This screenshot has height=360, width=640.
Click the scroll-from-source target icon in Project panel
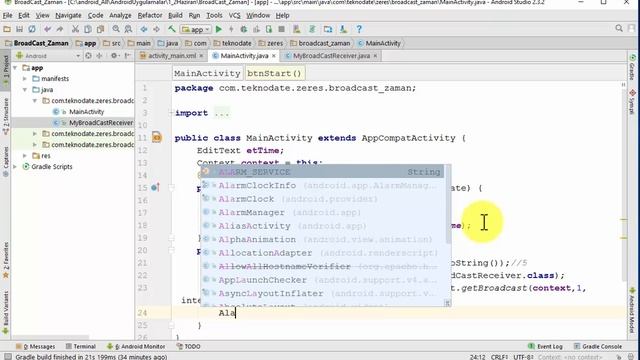(88, 56)
